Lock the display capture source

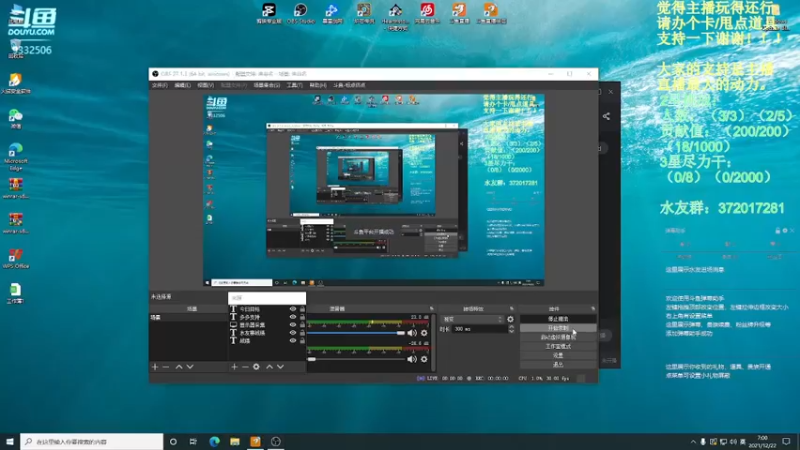tap(302, 324)
